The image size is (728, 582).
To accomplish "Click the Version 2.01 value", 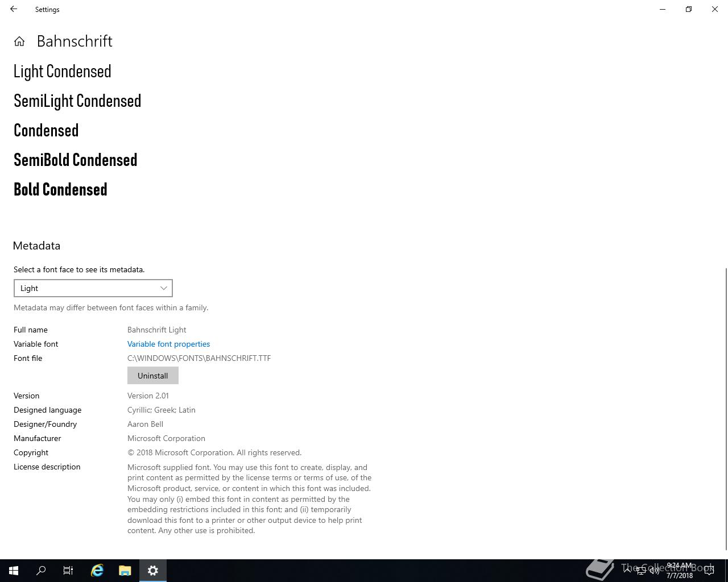I will 148,396.
